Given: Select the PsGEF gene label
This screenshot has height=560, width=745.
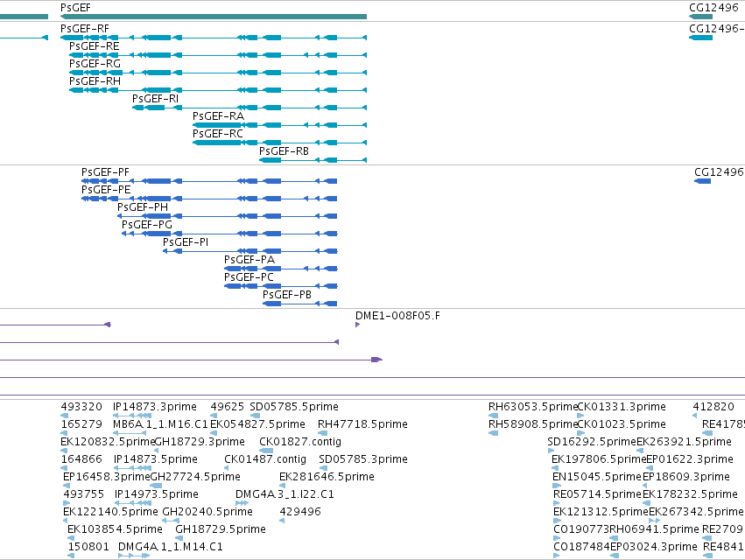Looking at the screenshot, I should [75, 8].
